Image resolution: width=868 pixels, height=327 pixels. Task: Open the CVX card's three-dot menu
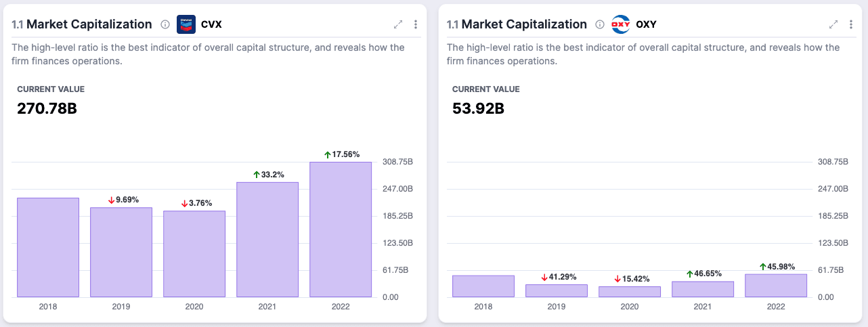click(x=416, y=24)
